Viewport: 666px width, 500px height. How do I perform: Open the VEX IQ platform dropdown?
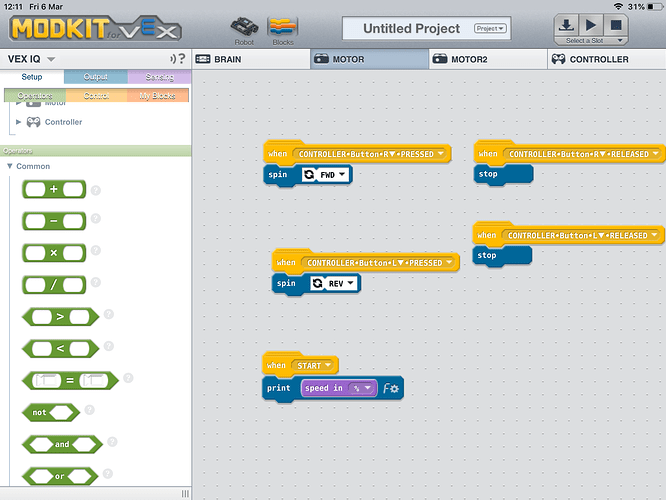point(31,59)
